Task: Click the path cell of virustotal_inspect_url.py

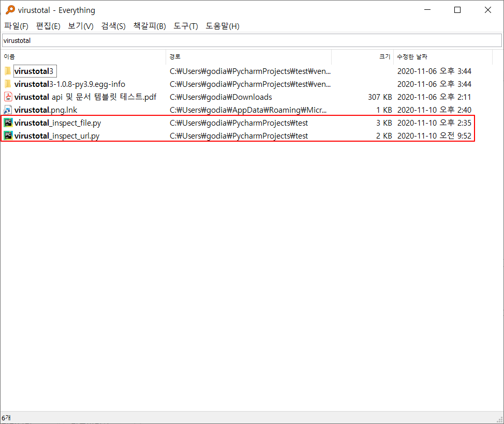Action: coord(239,136)
